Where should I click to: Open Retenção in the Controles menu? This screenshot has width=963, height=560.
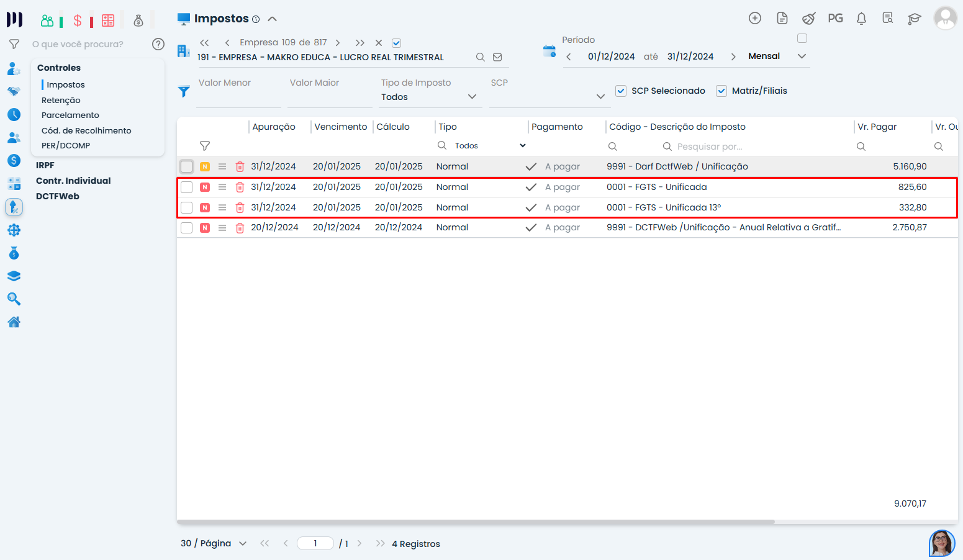pyautogui.click(x=61, y=101)
